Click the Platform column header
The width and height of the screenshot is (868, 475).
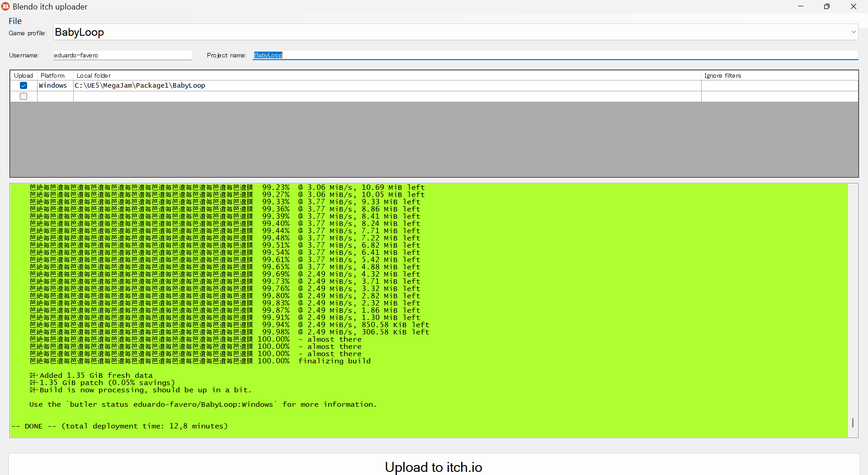pyautogui.click(x=53, y=75)
